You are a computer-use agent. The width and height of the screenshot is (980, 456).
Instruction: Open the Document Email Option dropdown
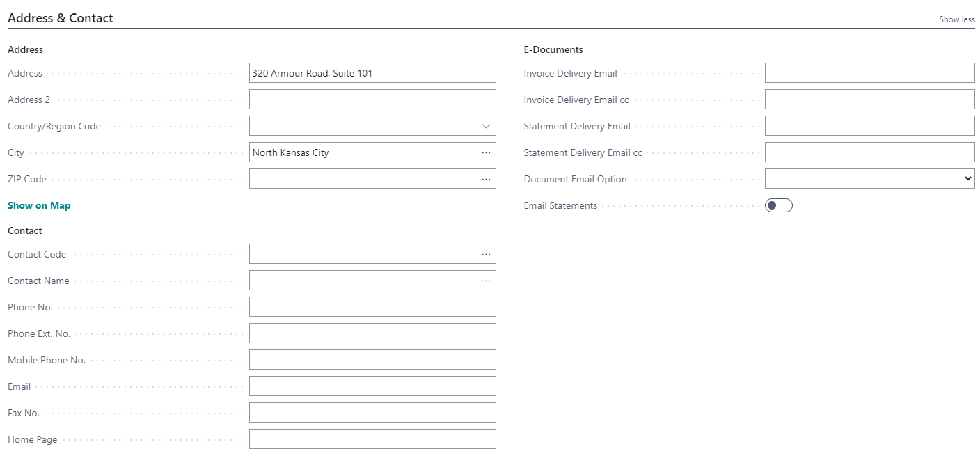tap(967, 178)
